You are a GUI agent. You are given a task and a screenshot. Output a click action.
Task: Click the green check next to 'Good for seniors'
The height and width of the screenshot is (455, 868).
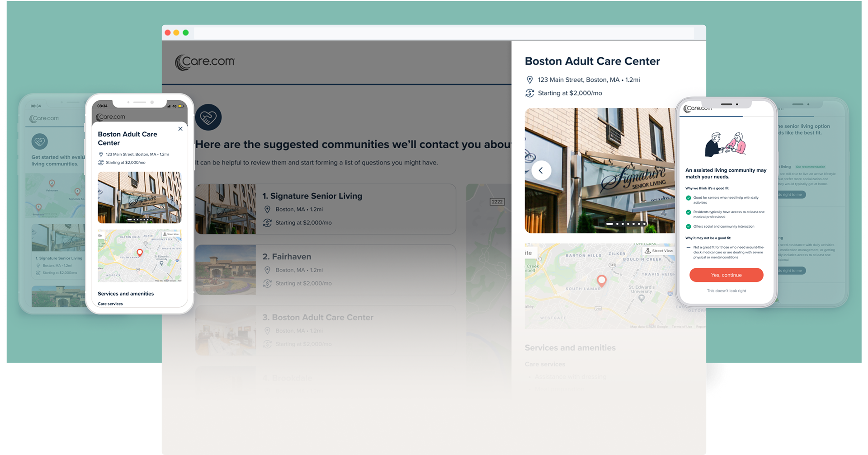(689, 198)
